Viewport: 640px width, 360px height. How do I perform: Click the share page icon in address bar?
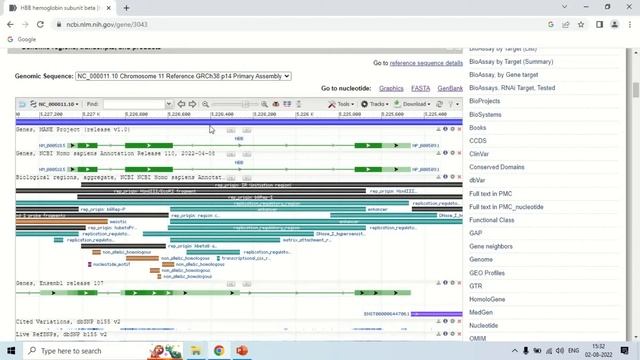(x=566, y=24)
